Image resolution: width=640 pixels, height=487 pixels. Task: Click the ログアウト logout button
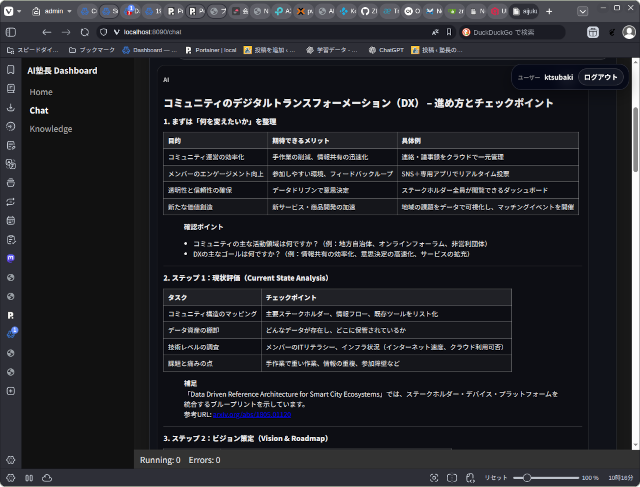[601, 77]
